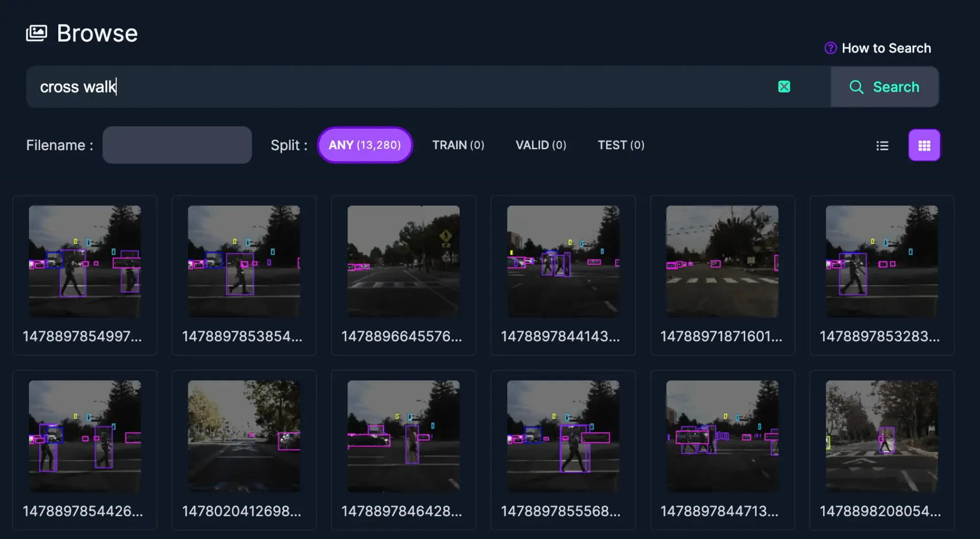Screen dimensions: 980x539
Task: Open image thumbnail 1478898208054...
Action: [x=882, y=436]
